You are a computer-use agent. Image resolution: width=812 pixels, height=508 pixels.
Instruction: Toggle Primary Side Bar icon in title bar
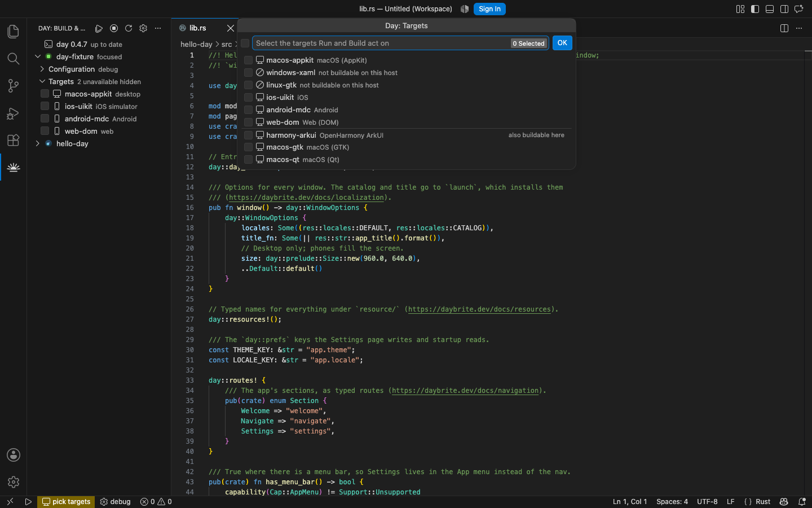coord(755,9)
